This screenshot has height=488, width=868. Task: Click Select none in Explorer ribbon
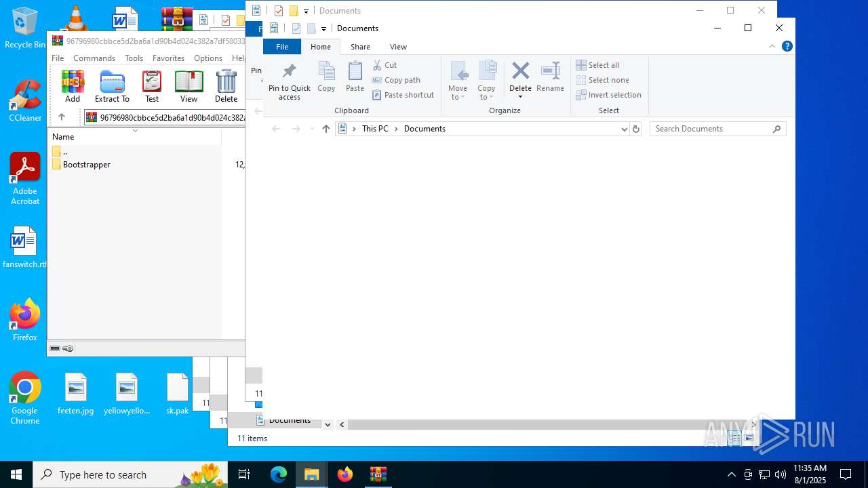[x=602, y=80]
